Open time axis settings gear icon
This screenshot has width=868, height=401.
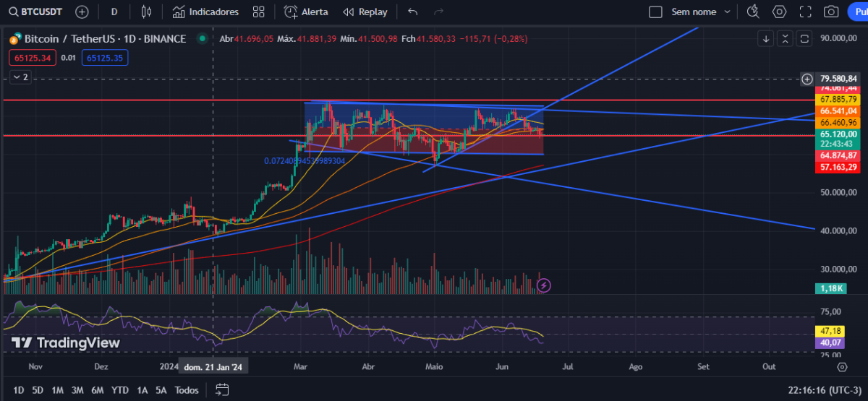click(x=842, y=367)
